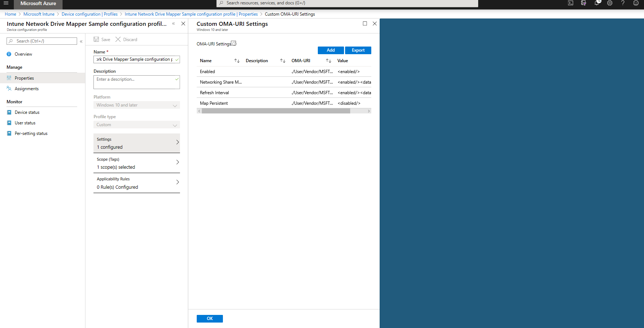Expand the Settings 1 configured row
The image size is (644, 328).
point(137,143)
